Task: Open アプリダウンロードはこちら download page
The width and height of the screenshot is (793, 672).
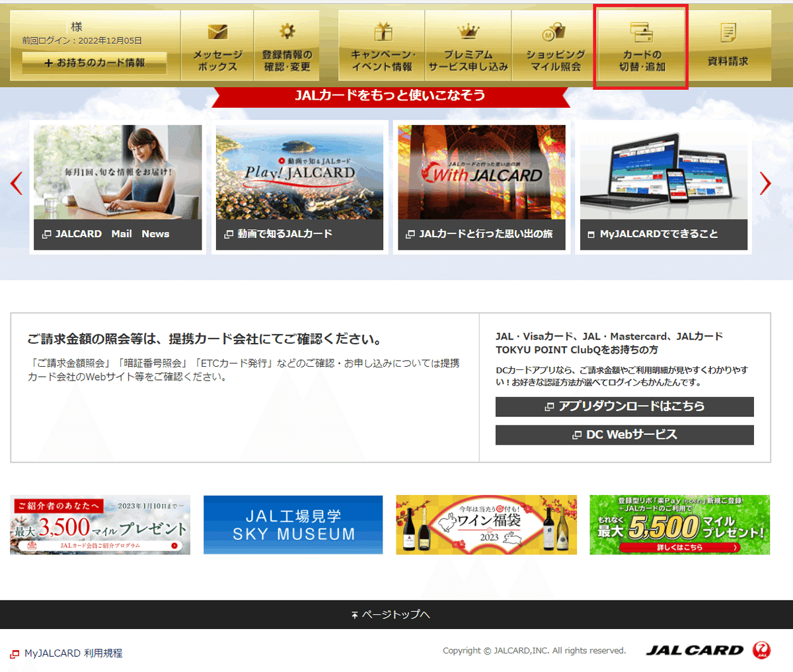Action: 624,406
